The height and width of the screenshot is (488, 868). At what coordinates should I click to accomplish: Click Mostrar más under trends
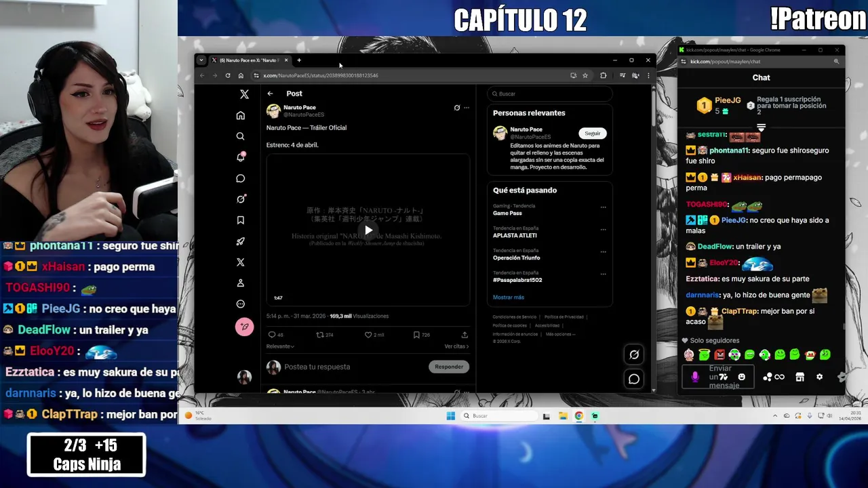pos(509,297)
